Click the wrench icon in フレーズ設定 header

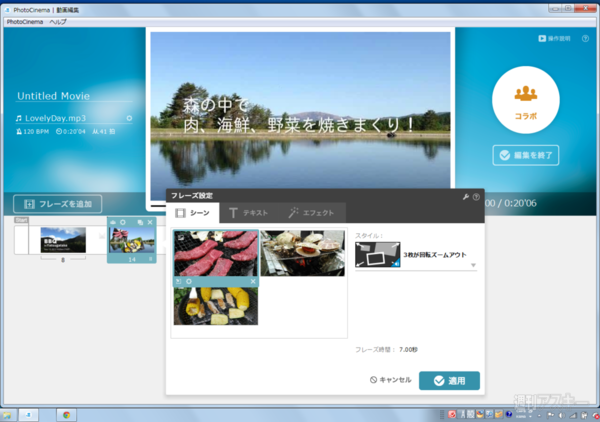click(466, 197)
